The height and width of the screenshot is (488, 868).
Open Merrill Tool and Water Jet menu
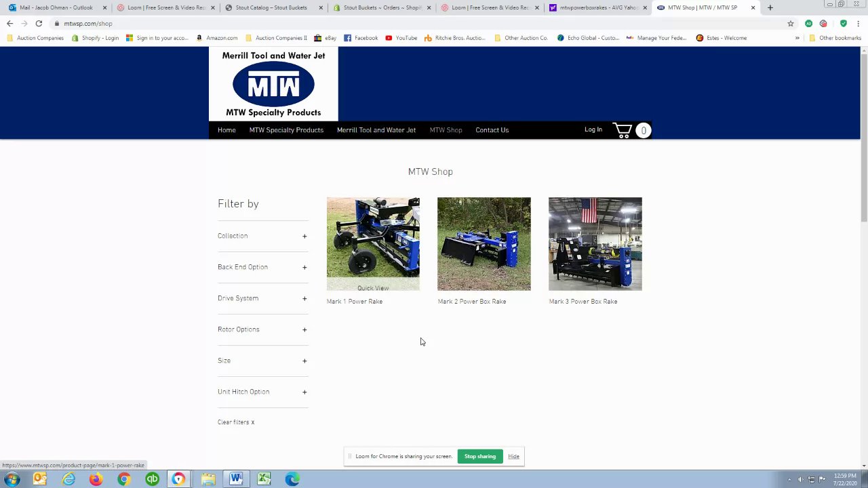click(x=376, y=130)
